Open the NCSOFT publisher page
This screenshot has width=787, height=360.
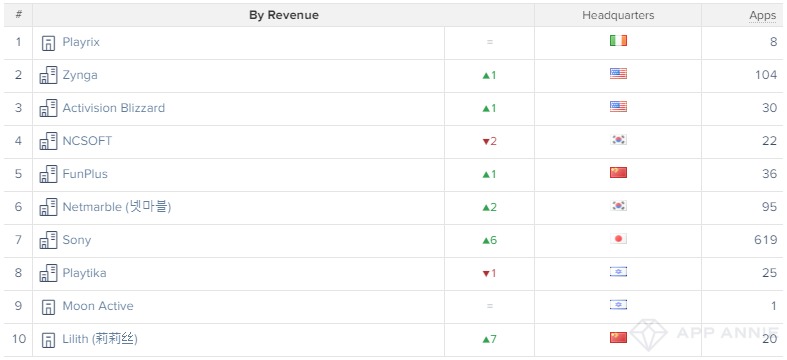pyautogui.click(x=87, y=141)
